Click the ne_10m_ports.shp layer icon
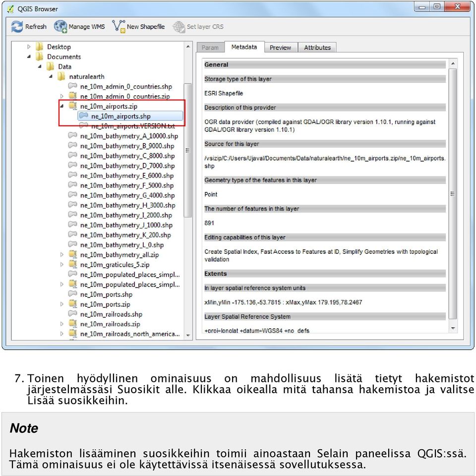 (72, 294)
